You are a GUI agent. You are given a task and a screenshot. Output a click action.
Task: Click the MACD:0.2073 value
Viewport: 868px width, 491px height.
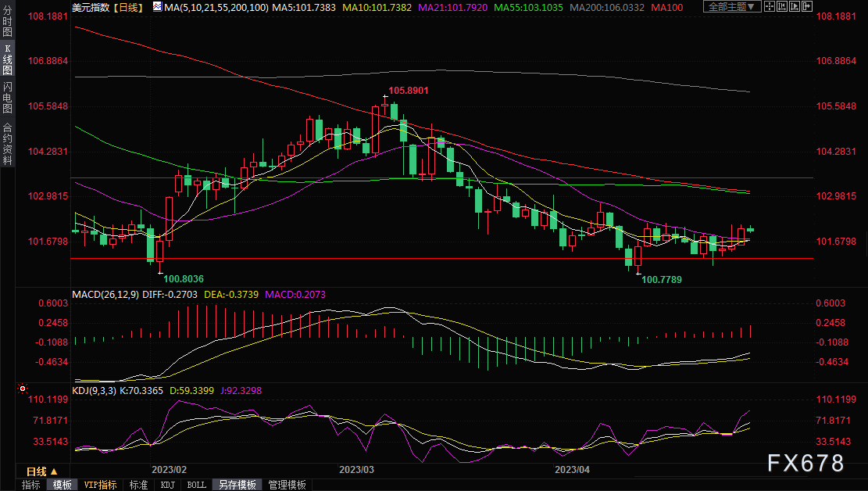(295, 294)
